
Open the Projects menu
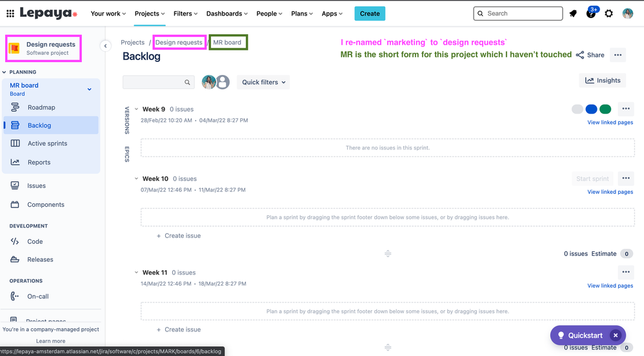(x=150, y=14)
